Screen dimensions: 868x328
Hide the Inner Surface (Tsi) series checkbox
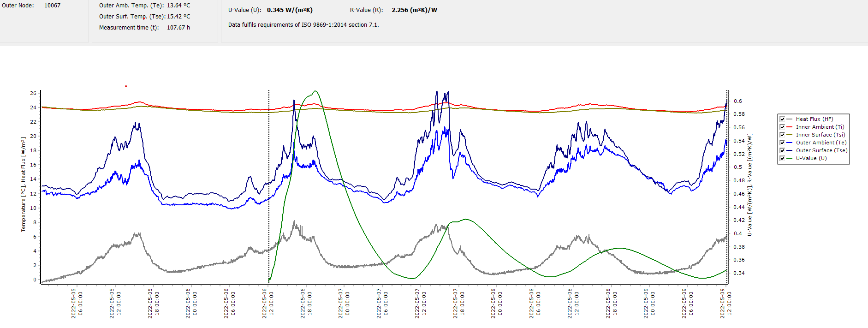click(x=782, y=135)
